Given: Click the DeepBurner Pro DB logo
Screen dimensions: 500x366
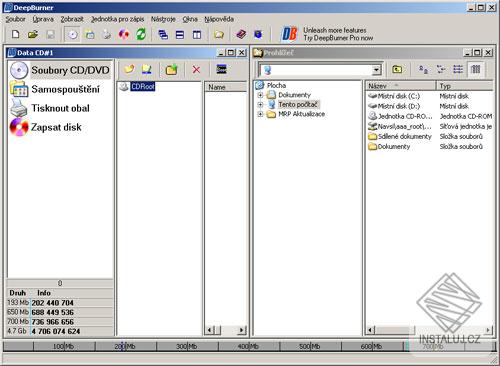Looking at the screenshot, I should tap(289, 34).
